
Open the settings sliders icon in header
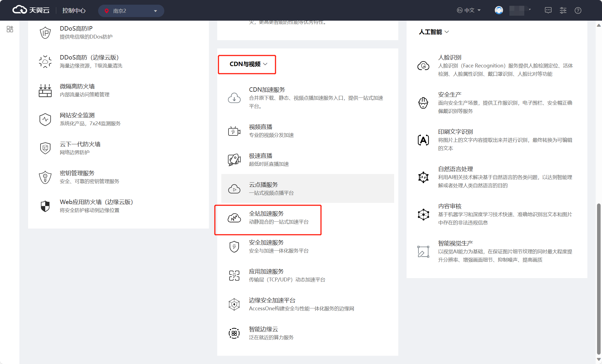pyautogui.click(x=563, y=10)
